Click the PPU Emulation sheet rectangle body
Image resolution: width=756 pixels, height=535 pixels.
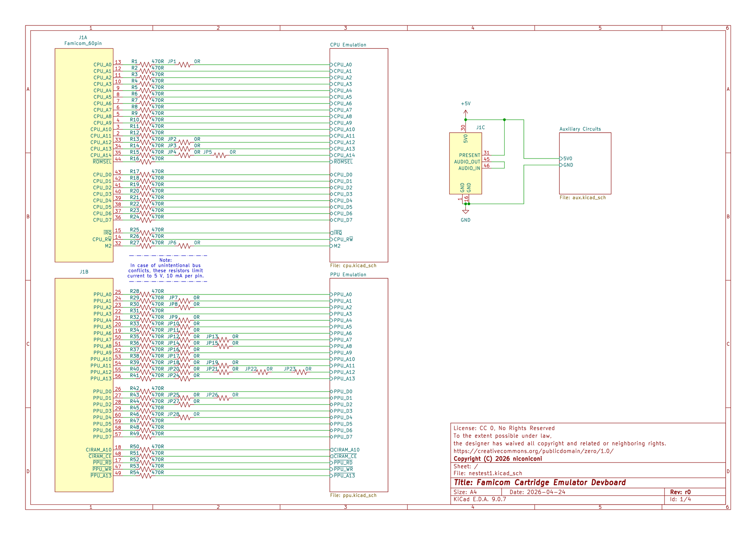pos(359,385)
